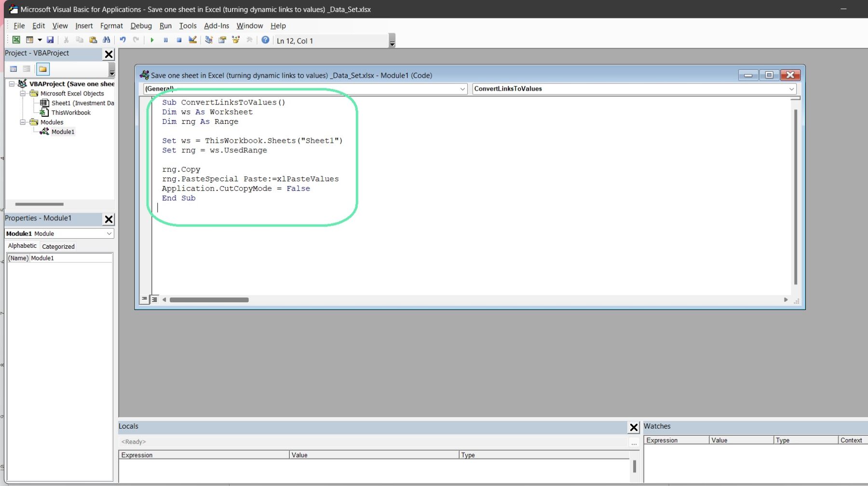Screen dimensions: 868x486
Task: Click Insert UserForm toolbar icon
Action: pyautogui.click(x=29, y=40)
